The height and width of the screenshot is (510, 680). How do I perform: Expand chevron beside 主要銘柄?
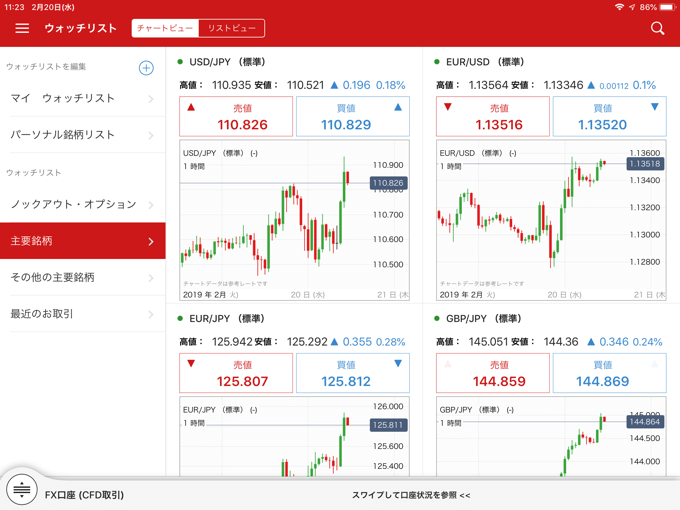(x=151, y=241)
